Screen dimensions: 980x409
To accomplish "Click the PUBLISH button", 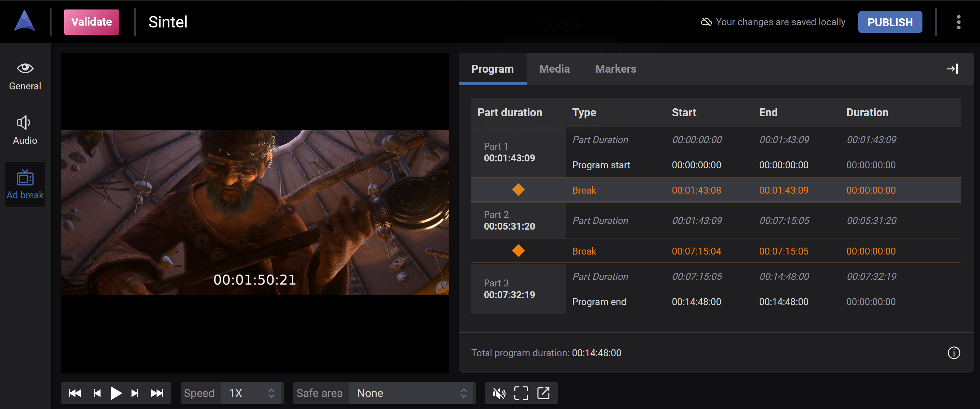I will (890, 22).
